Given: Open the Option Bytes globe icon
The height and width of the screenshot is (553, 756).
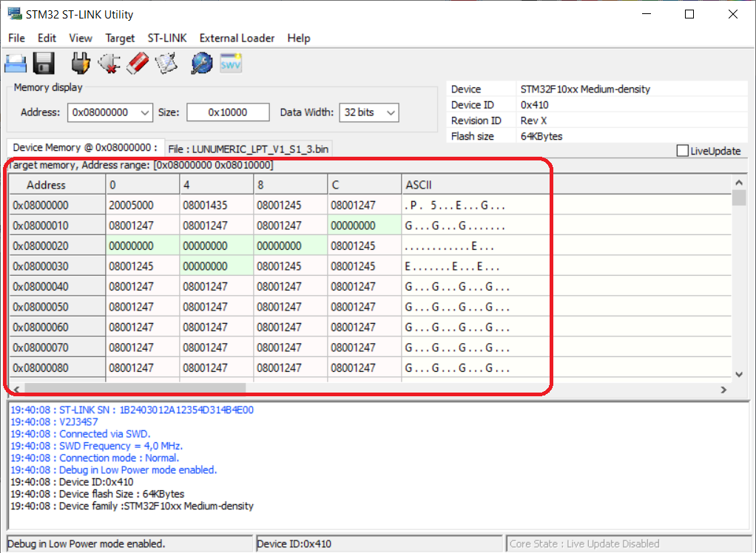Looking at the screenshot, I should 201,64.
